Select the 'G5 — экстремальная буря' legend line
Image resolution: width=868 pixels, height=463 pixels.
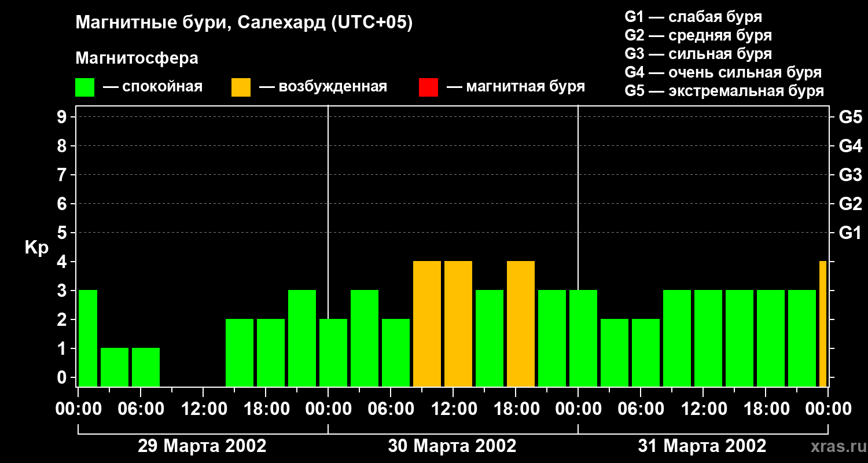[x=724, y=91]
